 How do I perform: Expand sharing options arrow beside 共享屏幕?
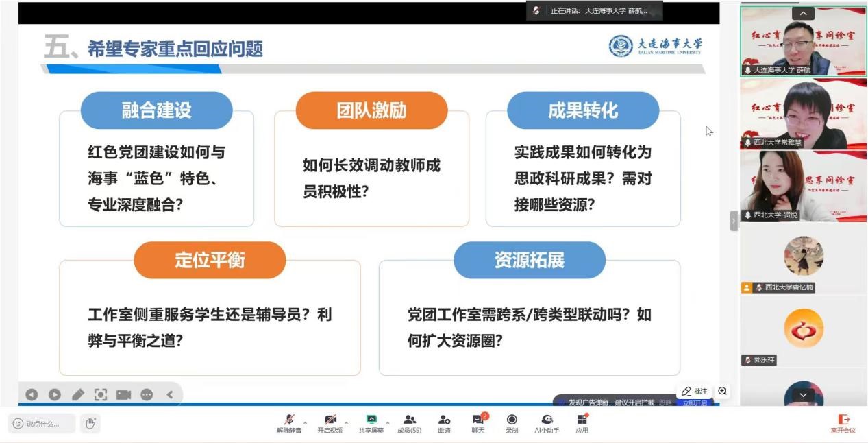(388, 422)
